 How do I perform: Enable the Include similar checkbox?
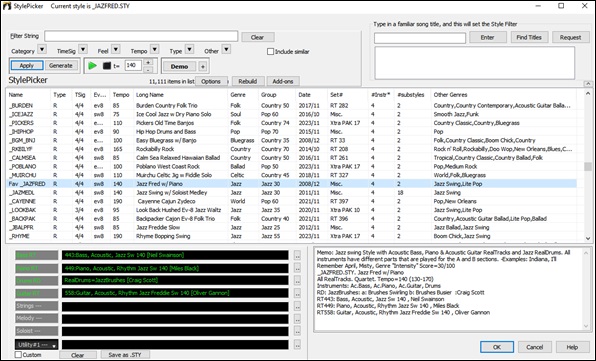click(271, 51)
